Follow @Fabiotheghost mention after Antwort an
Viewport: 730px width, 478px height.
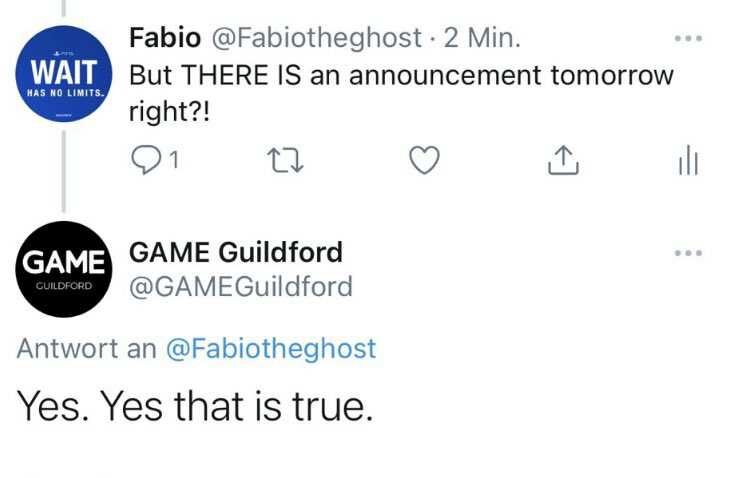click(270, 348)
